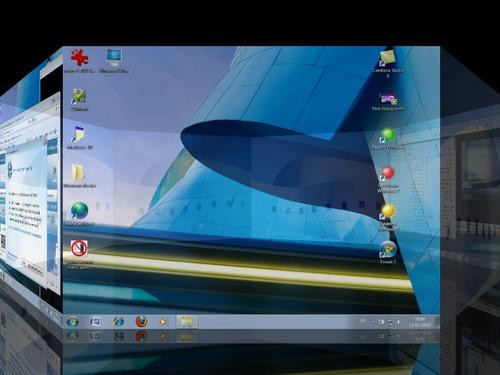Open the taskbar clock and date

point(420,322)
